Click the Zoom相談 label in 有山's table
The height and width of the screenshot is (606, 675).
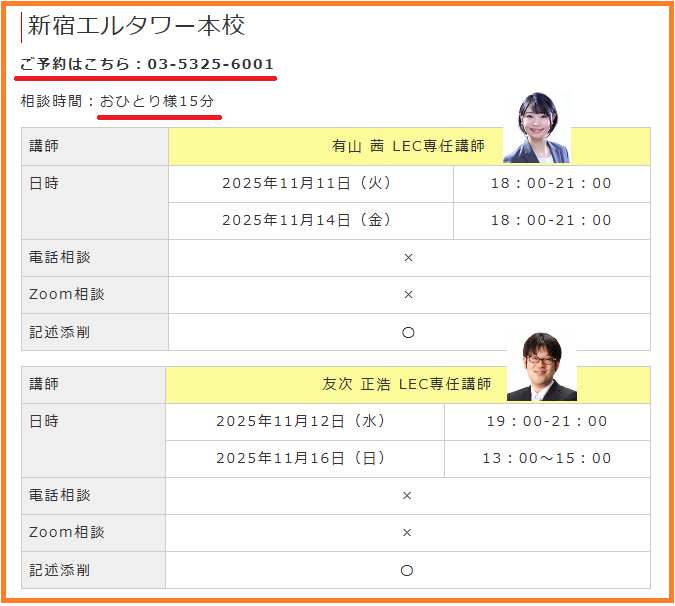coord(67,294)
